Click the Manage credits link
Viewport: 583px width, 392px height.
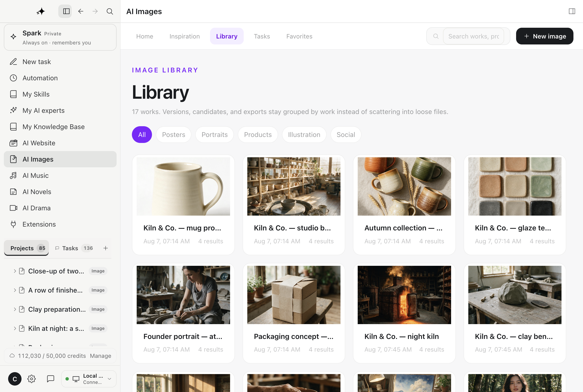(100, 356)
